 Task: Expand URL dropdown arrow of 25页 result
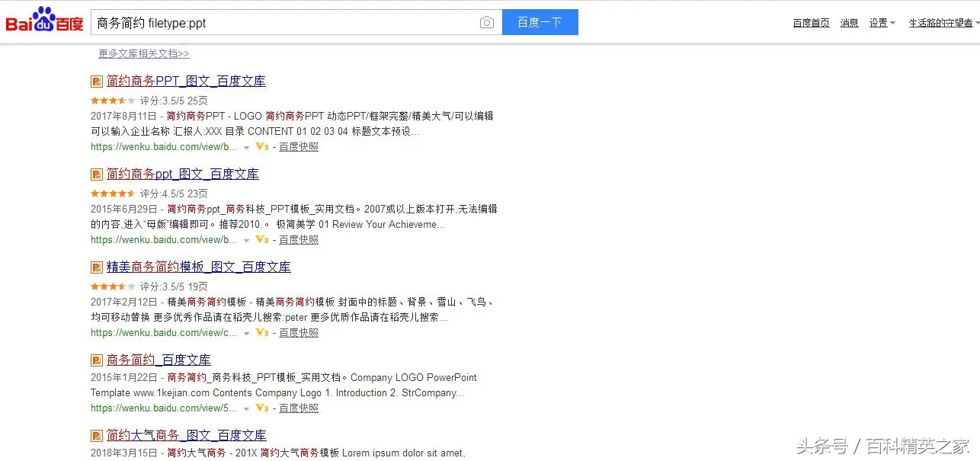point(246,148)
